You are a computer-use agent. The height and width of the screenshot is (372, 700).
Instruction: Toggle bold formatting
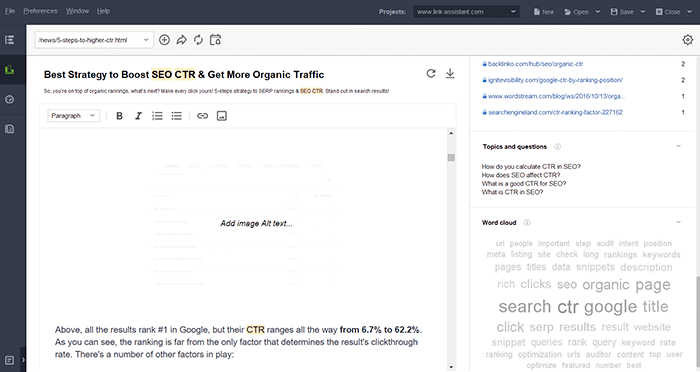coord(119,116)
